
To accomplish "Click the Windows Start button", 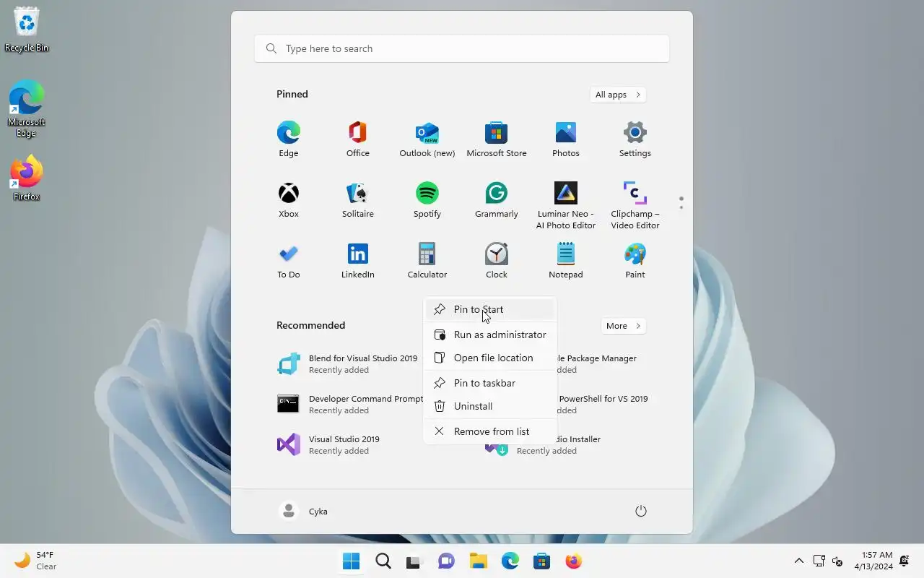I will pos(351,561).
